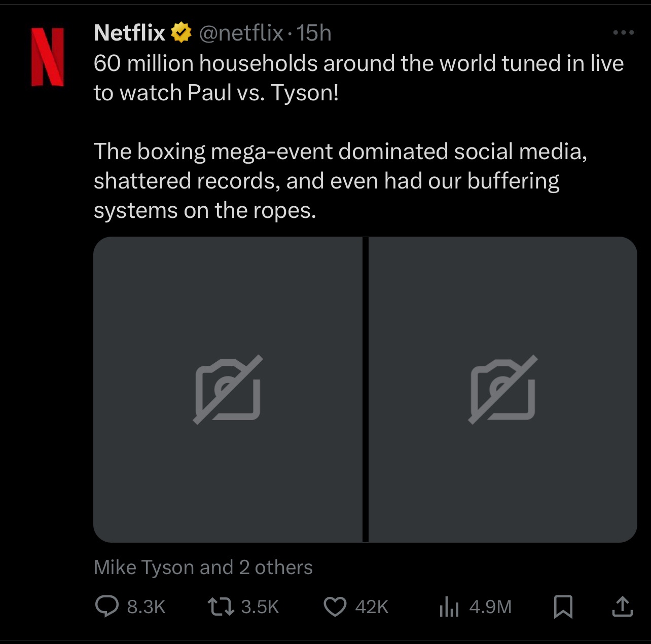The height and width of the screenshot is (644, 651).
Task: Click the 4.9M views count
Action: (x=490, y=607)
